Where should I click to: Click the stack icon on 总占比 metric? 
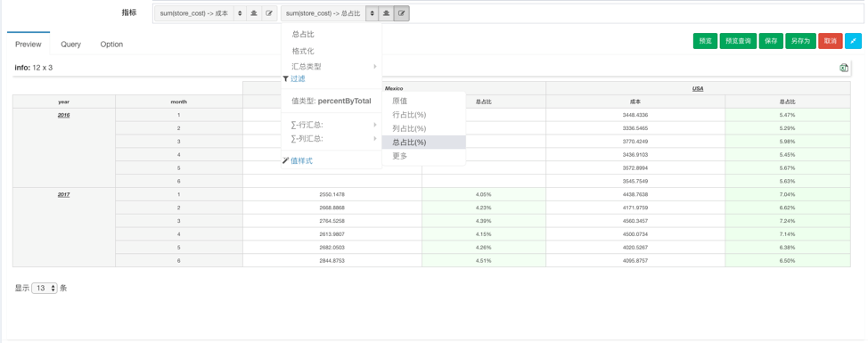pyautogui.click(x=386, y=13)
